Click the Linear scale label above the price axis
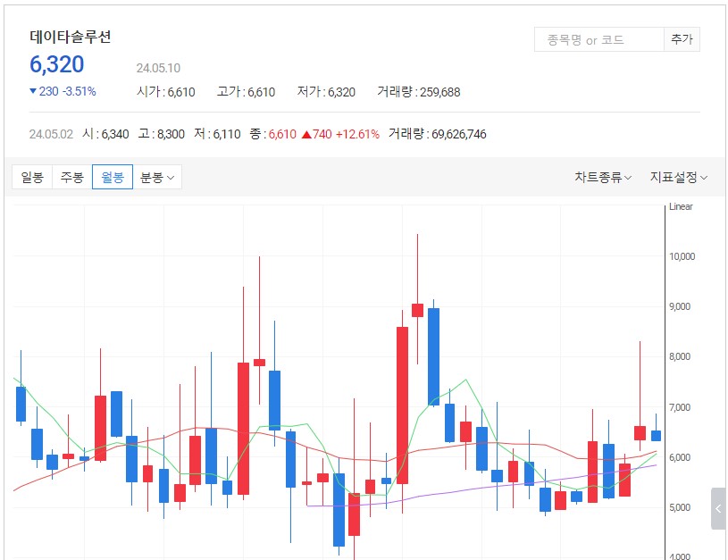728x560 pixels. (x=681, y=206)
